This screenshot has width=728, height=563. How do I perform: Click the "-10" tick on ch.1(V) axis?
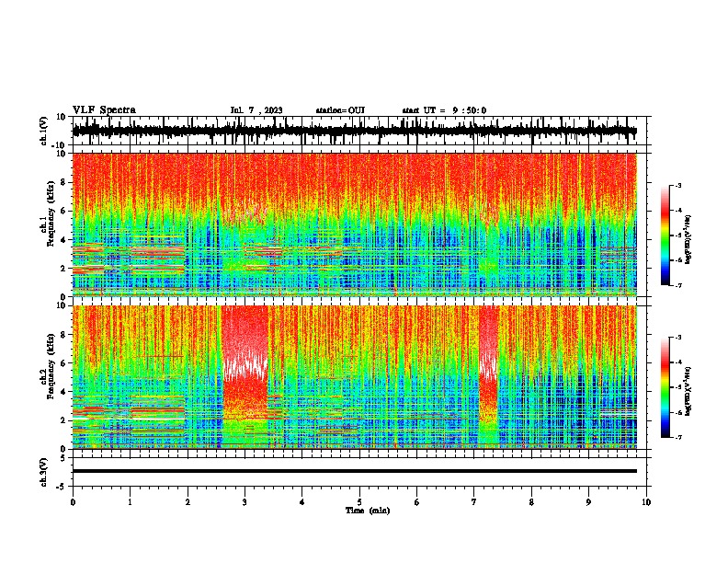pyautogui.click(x=60, y=145)
